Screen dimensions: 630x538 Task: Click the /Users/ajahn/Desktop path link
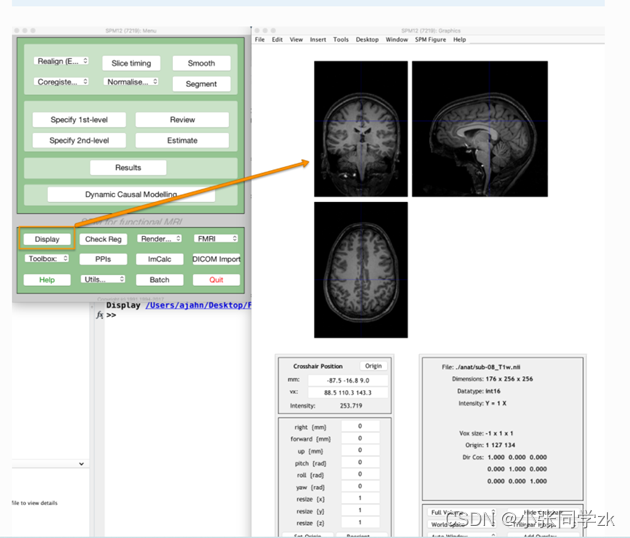coord(198,305)
